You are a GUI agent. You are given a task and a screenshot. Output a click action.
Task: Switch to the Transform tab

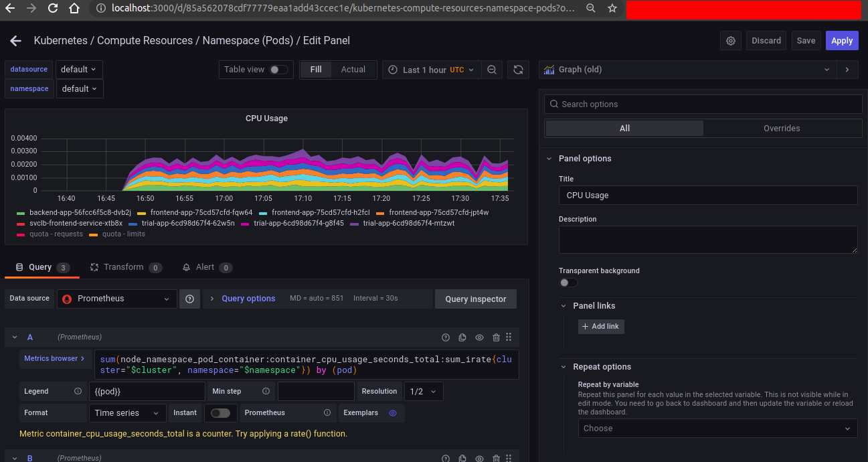(126, 267)
